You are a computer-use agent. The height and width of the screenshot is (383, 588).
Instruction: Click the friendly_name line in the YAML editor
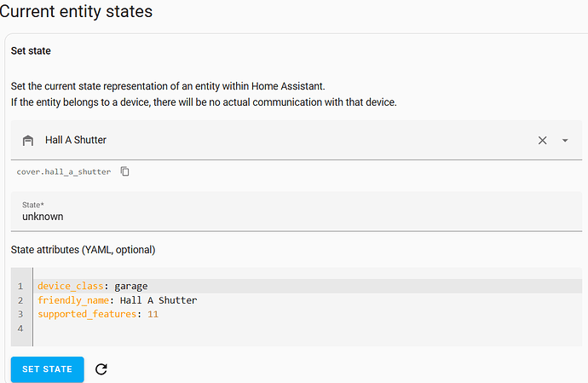coord(308,300)
